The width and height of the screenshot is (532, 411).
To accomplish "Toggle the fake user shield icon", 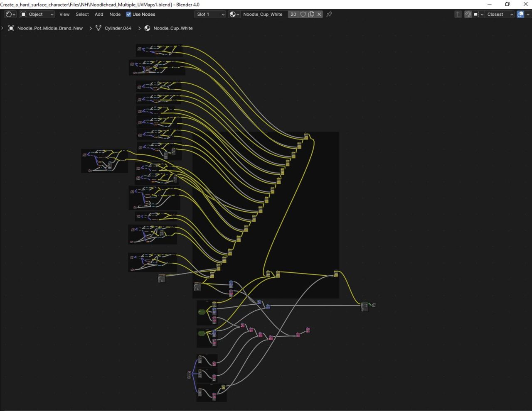I will pos(303,14).
